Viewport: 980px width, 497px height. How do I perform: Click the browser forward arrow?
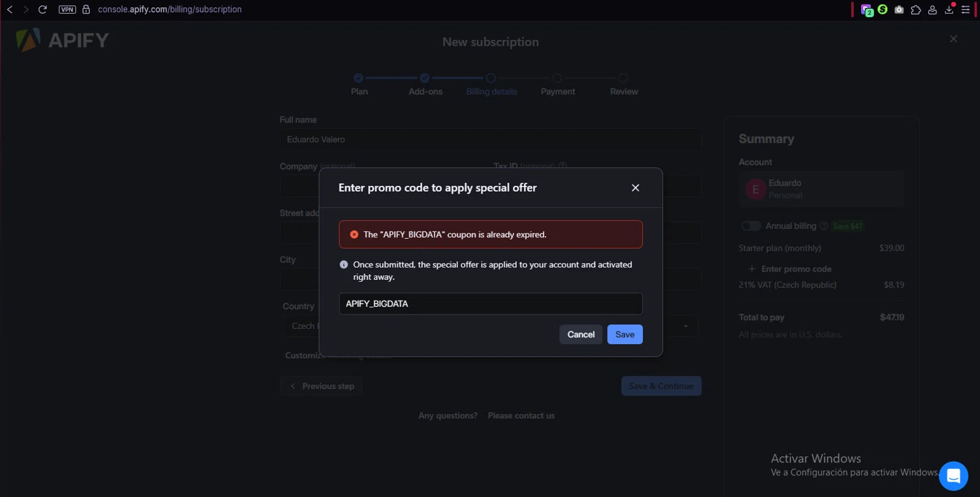(26, 9)
